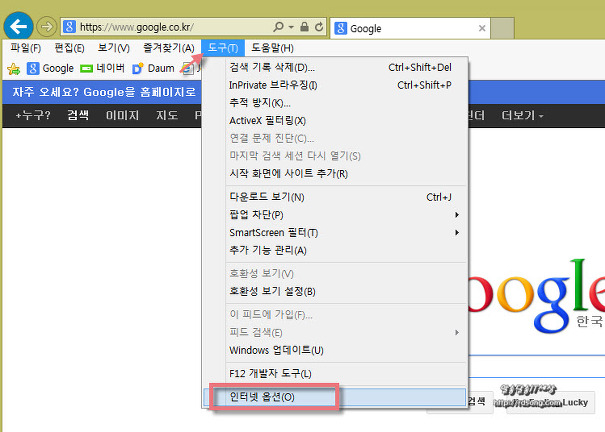This screenshot has width=605, height=432.
Task: Click the lock security icon
Action: coord(304,28)
